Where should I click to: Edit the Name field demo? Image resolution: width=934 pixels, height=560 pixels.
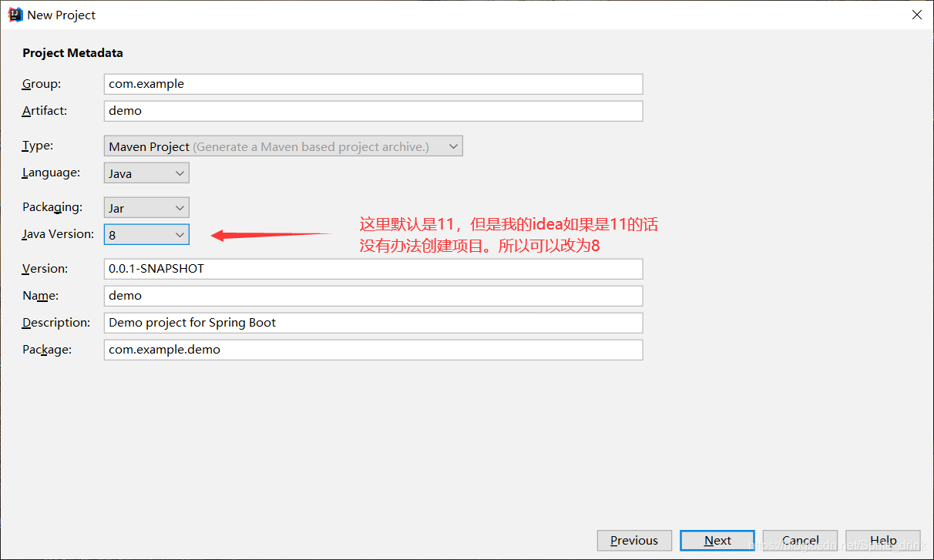pyautogui.click(x=373, y=296)
